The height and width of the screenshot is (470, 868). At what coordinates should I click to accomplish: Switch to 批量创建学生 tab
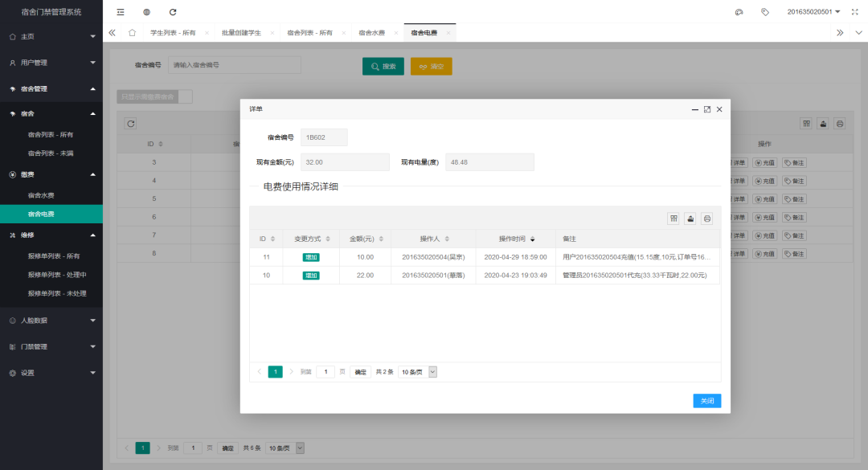[241, 33]
